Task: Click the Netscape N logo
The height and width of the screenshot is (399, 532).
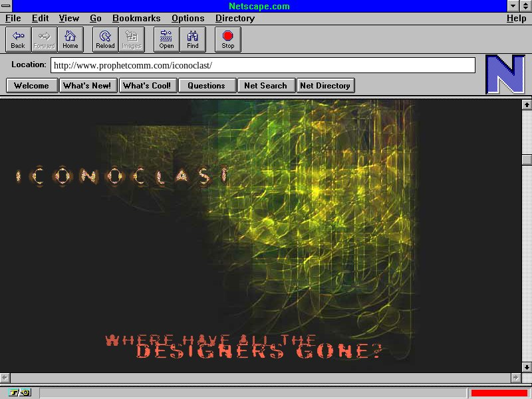Action: (x=505, y=74)
